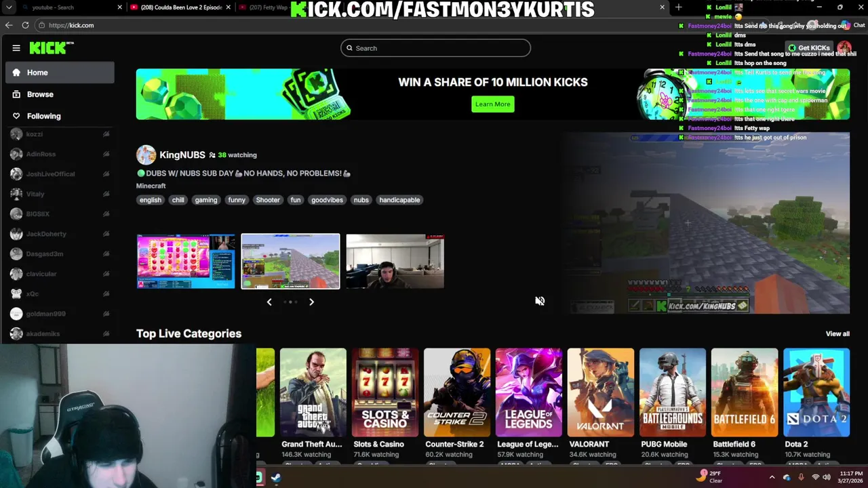Click the Kick Search field
Viewport: 868px width, 488px height.
435,48
